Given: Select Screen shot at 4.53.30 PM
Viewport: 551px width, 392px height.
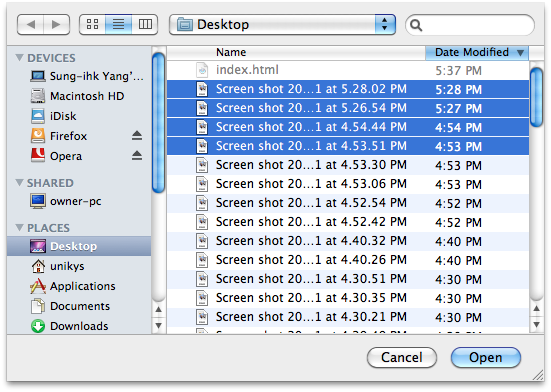Looking at the screenshot, I should point(348,165).
